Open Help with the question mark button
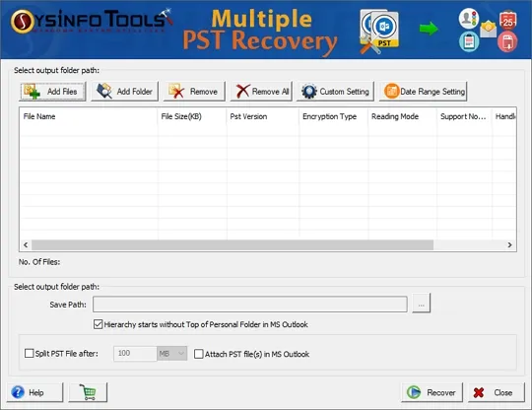Viewport: 532px width, 410px height. point(34,392)
